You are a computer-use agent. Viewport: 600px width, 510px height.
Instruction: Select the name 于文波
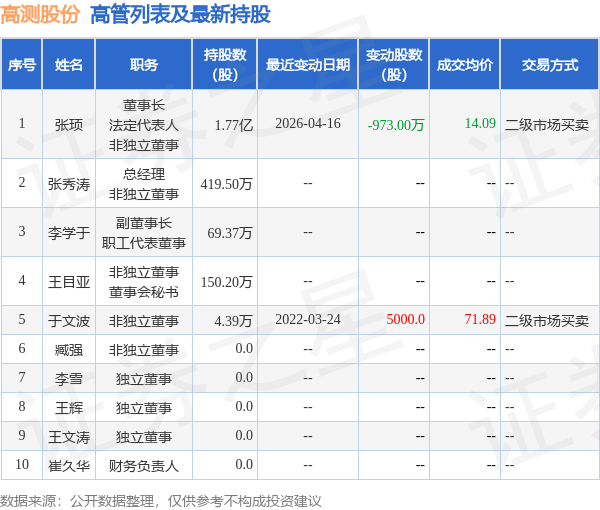click(69, 321)
